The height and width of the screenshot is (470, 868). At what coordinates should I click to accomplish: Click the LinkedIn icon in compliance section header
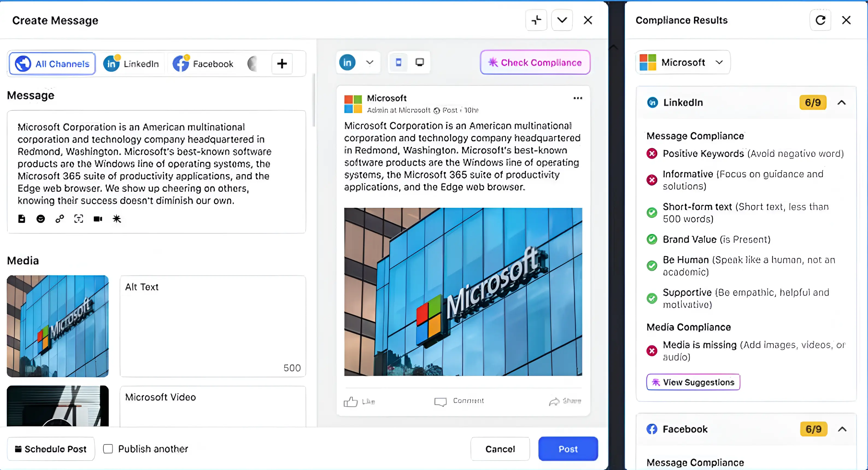(x=652, y=102)
